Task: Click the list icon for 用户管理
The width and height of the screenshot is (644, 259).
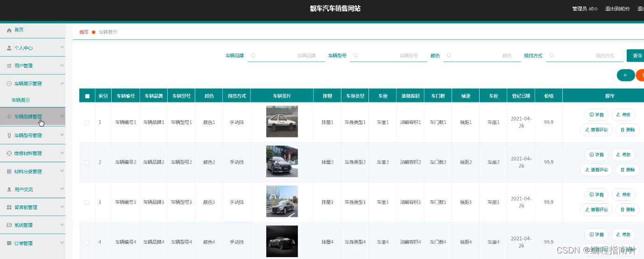Action: click(9, 66)
